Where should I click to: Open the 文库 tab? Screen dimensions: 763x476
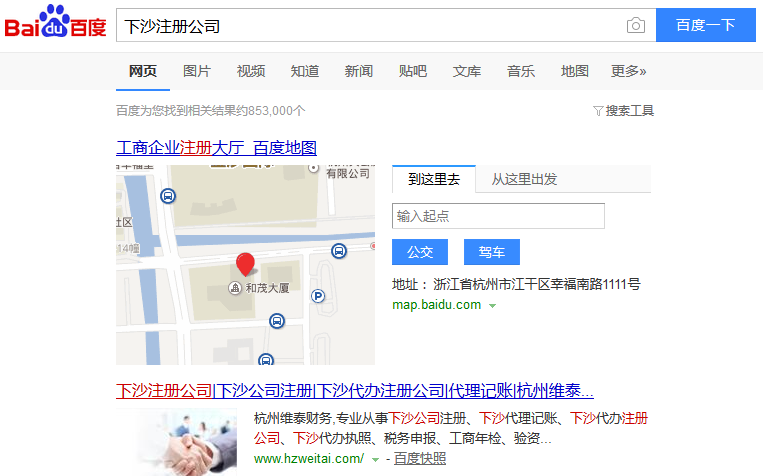click(467, 72)
